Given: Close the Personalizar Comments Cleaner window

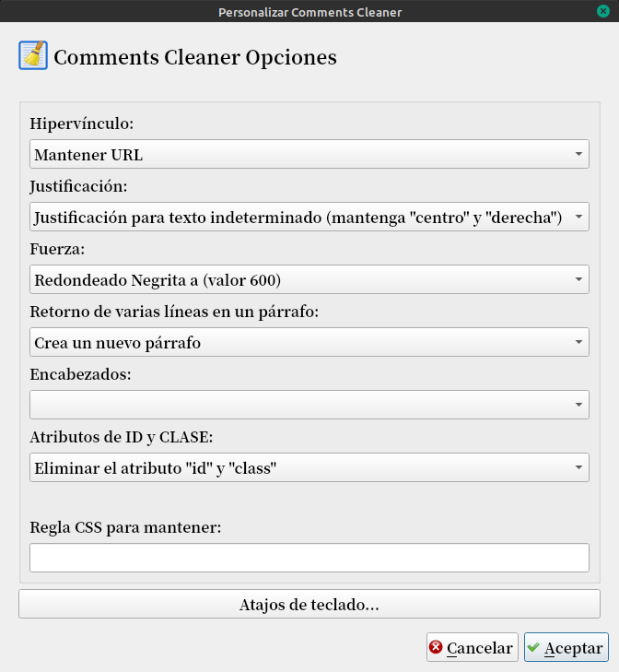Looking at the screenshot, I should tap(602, 11).
